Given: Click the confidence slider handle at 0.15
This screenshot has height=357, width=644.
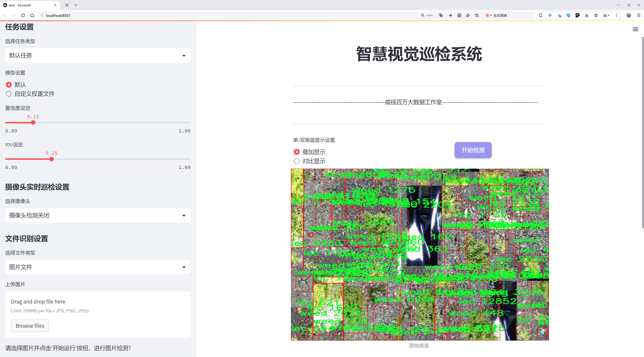Looking at the screenshot, I should click(33, 123).
